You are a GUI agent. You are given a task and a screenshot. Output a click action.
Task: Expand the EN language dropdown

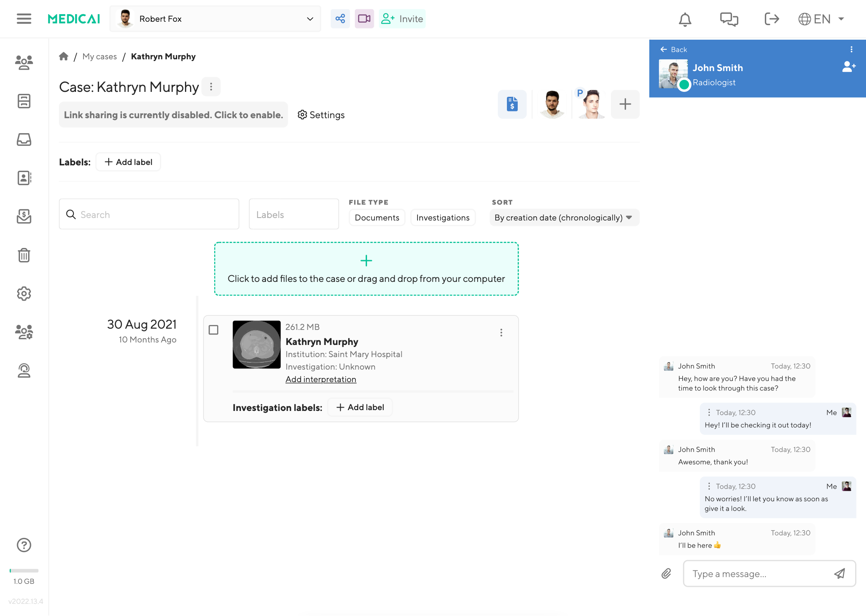821,19
